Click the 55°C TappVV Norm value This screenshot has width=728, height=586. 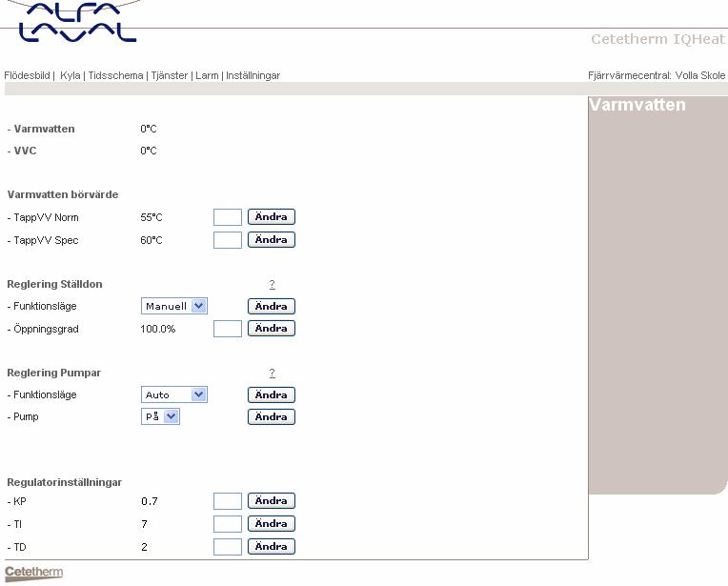click(152, 217)
